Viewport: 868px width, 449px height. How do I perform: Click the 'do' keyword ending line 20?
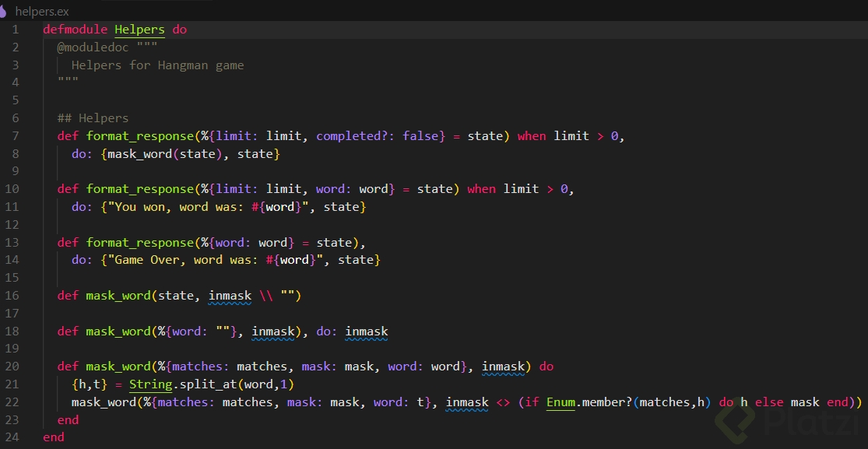click(546, 367)
